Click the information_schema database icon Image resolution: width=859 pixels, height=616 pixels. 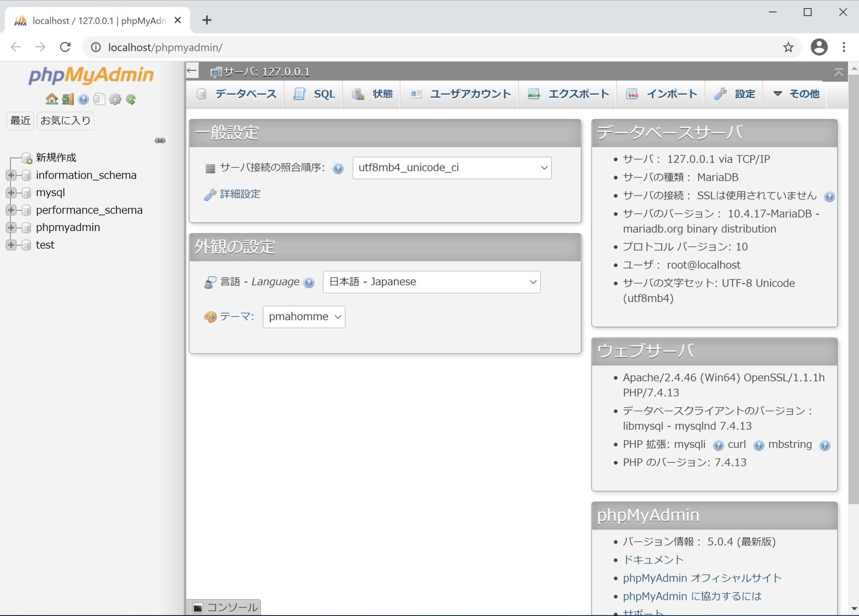click(27, 175)
